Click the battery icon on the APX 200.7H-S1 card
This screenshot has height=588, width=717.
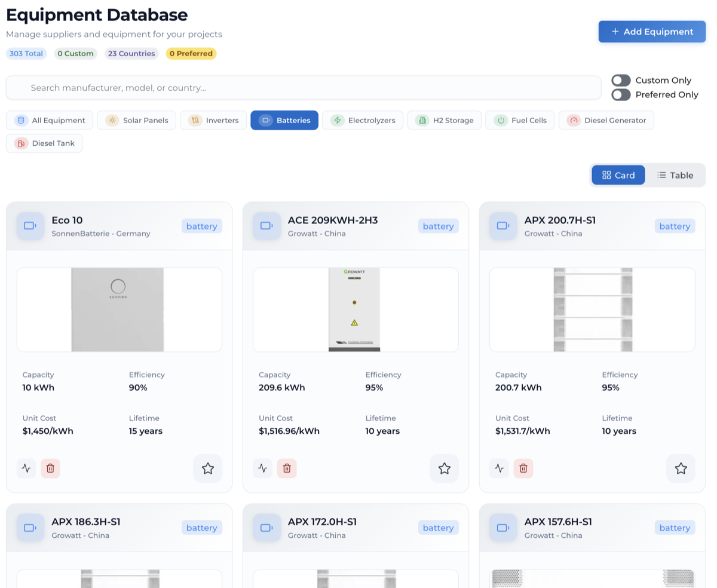pos(503,226)
